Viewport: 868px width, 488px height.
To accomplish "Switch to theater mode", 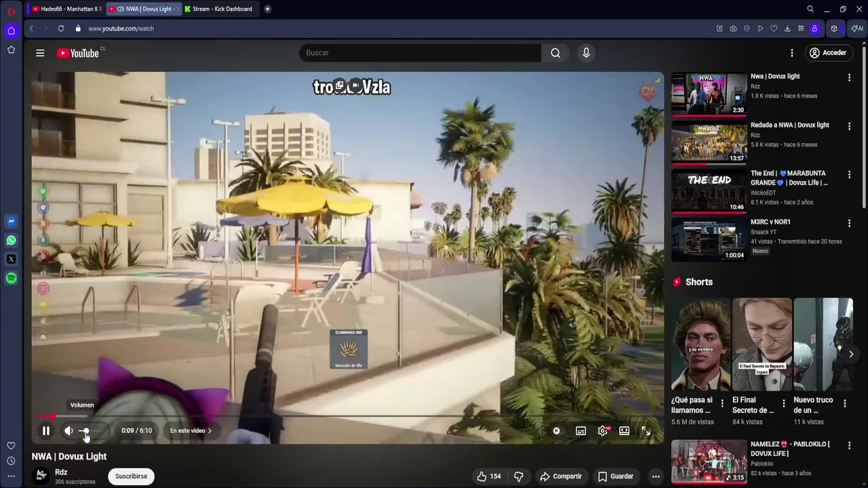I will 624,430.
